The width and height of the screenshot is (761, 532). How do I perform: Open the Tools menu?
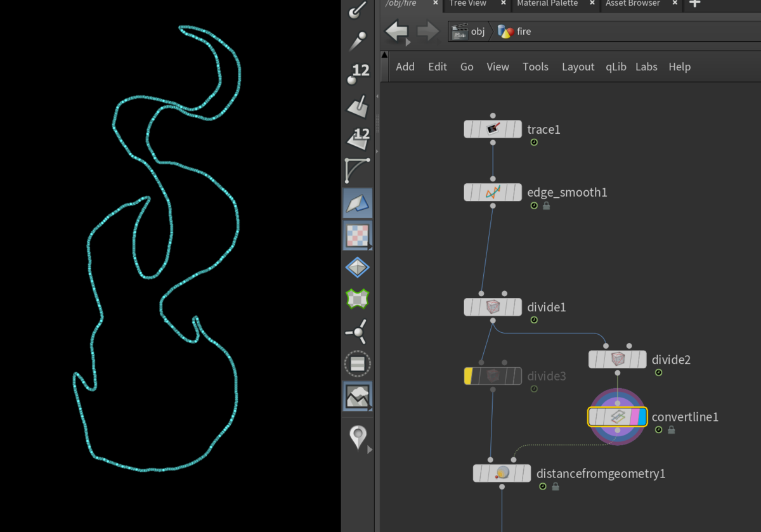pos(535,67)
